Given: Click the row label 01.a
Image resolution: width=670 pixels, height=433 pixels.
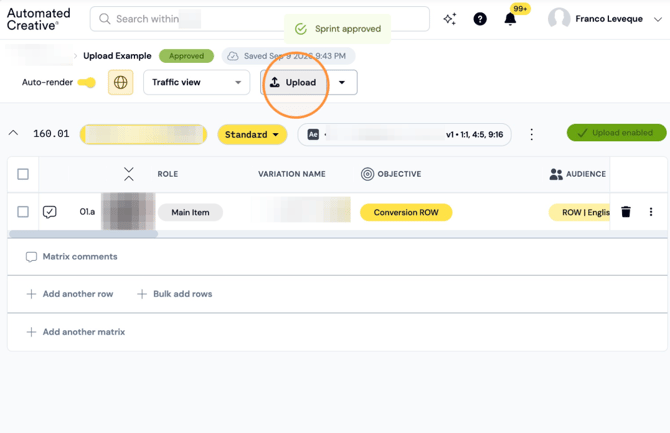Looking at the screenshot, I should pos(87,212).
